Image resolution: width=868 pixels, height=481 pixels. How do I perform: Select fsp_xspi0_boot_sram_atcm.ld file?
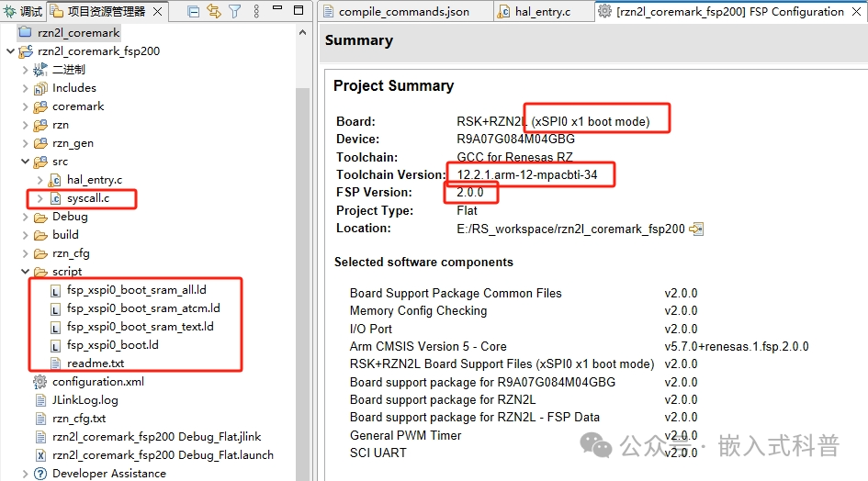pyautogui.click(x=143, y=308)
